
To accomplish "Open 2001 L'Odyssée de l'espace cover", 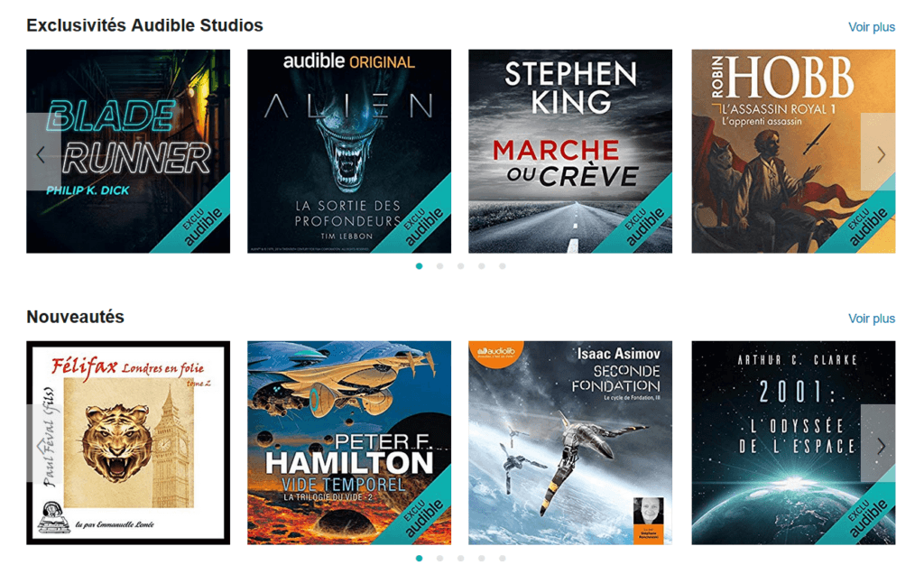I will tap(794, 442).
